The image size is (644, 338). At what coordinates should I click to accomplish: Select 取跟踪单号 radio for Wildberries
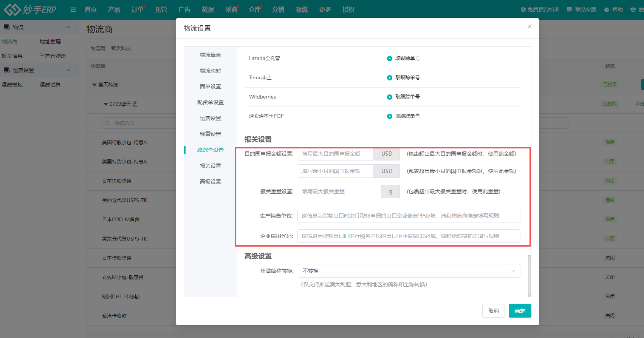(x=389, y=97)
